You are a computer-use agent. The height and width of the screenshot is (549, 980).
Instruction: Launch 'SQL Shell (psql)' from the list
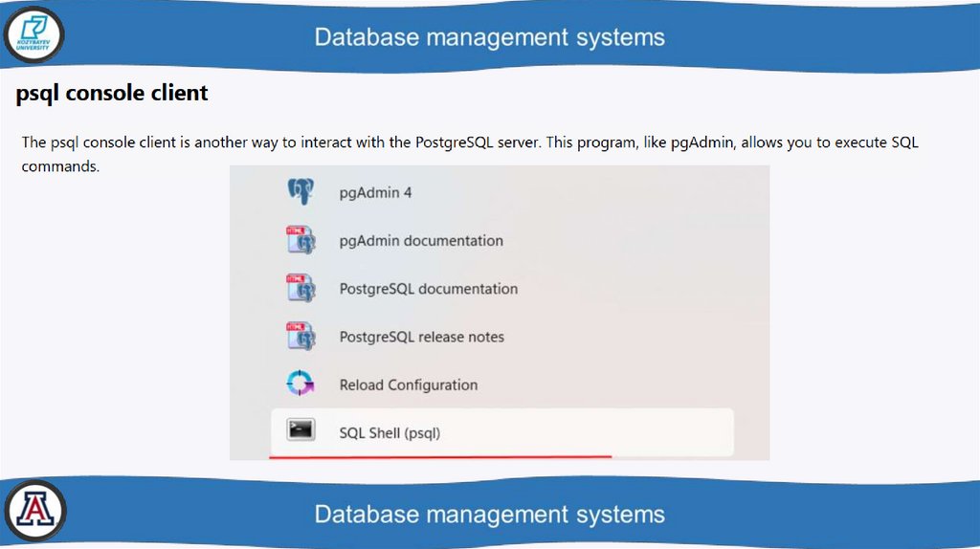point(390,433)
